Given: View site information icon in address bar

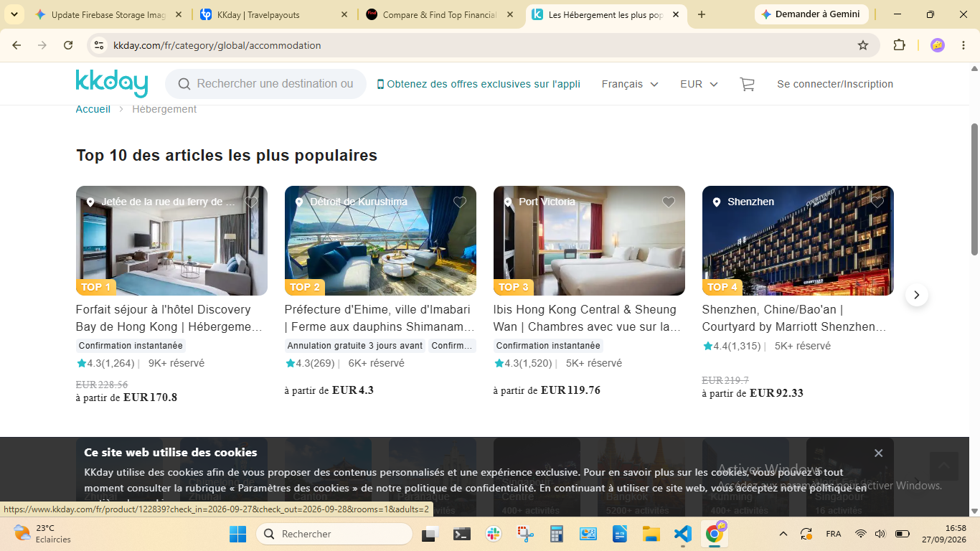Looking at the screenshot, I should point(99,45).
